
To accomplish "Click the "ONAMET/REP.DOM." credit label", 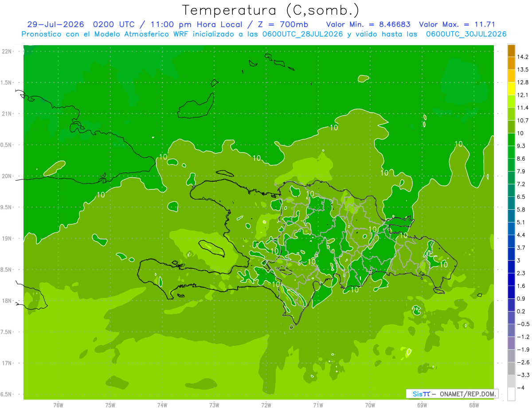I will (x=467, y=394).
